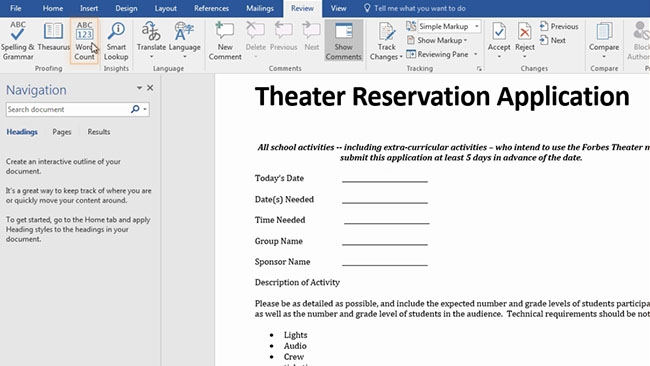Select the Pages tab in Navigation
650x366 pixels.
click(x=62, y=132)
